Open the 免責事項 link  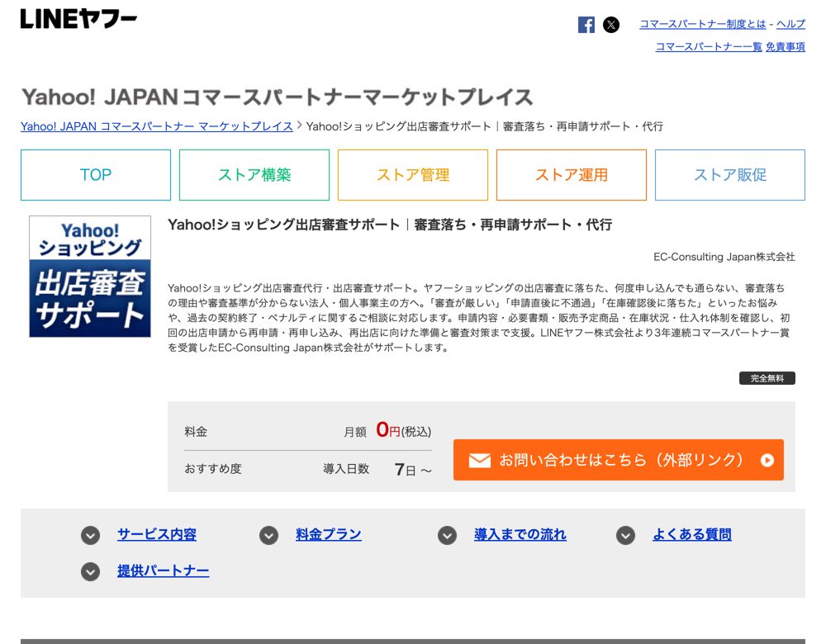tap(786, 47)
